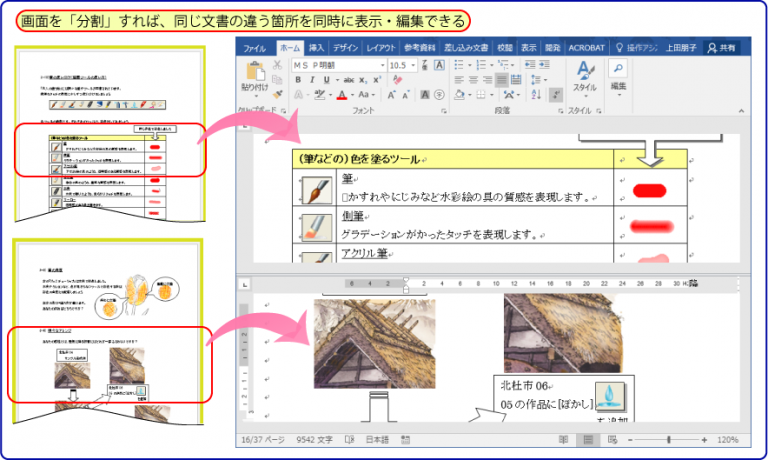Open the MS P明朝 font name dropdown
The width and height of the screenshot is (768, 460).
tap(383, 65)
